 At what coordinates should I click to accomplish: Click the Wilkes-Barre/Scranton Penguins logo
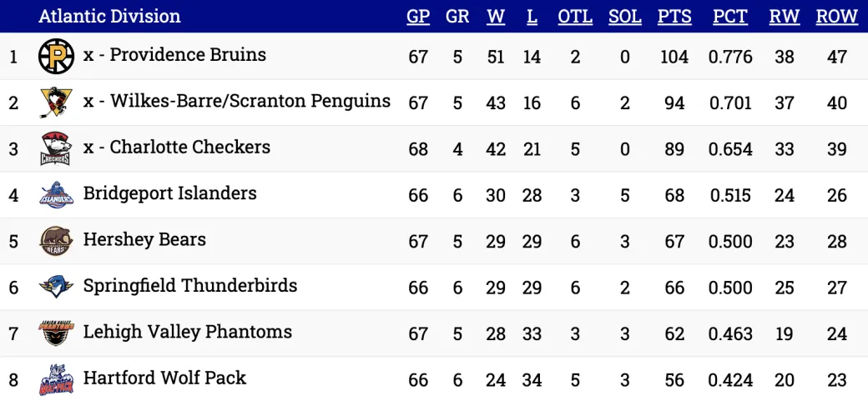coord(56,103)
